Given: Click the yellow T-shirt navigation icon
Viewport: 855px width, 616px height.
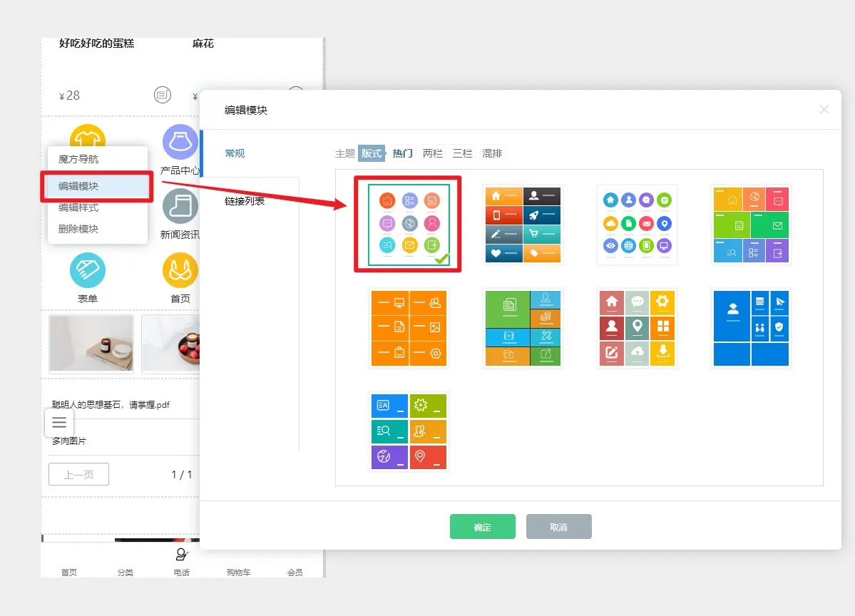Looking at the screenshot, I should pyautogui.click(x=88, y=134).
